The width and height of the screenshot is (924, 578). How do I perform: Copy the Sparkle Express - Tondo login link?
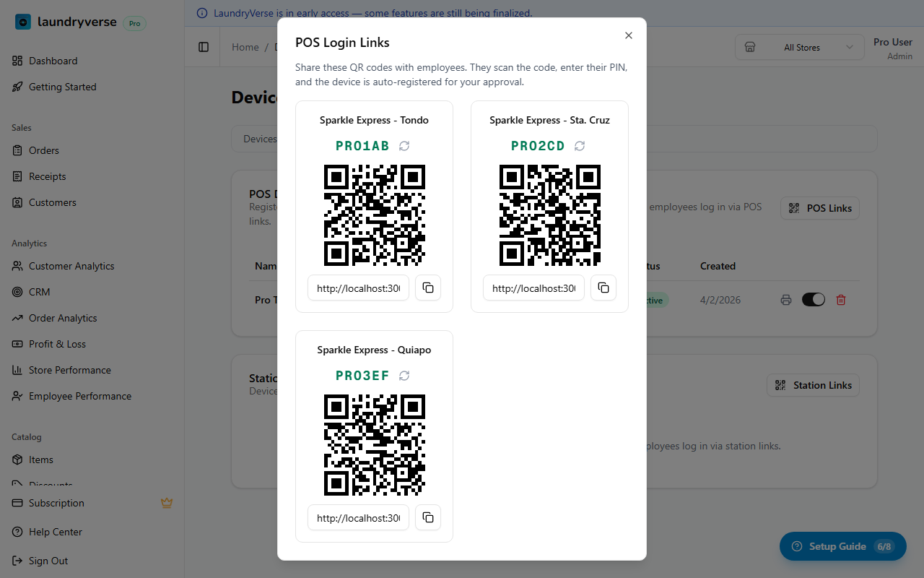(428, 288)
